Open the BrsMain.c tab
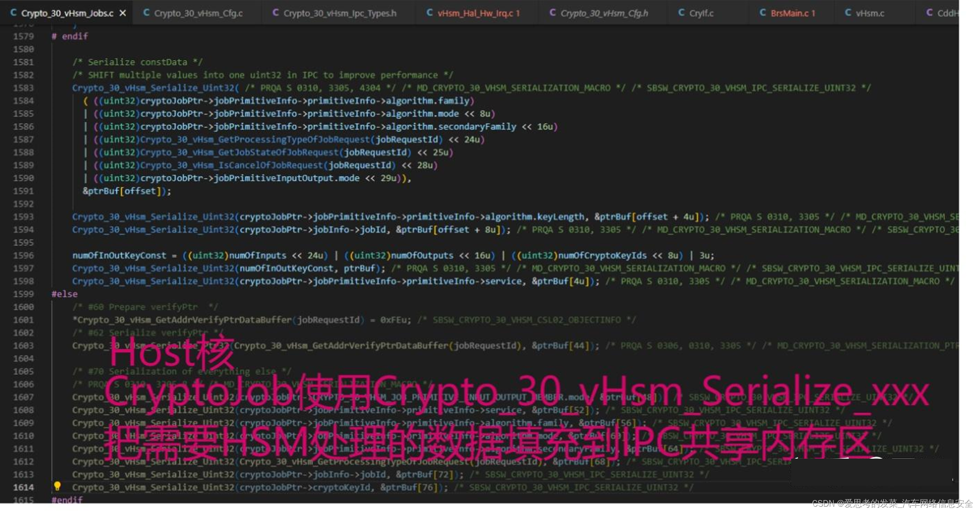The image size is (980, 512). pos(793,13)
